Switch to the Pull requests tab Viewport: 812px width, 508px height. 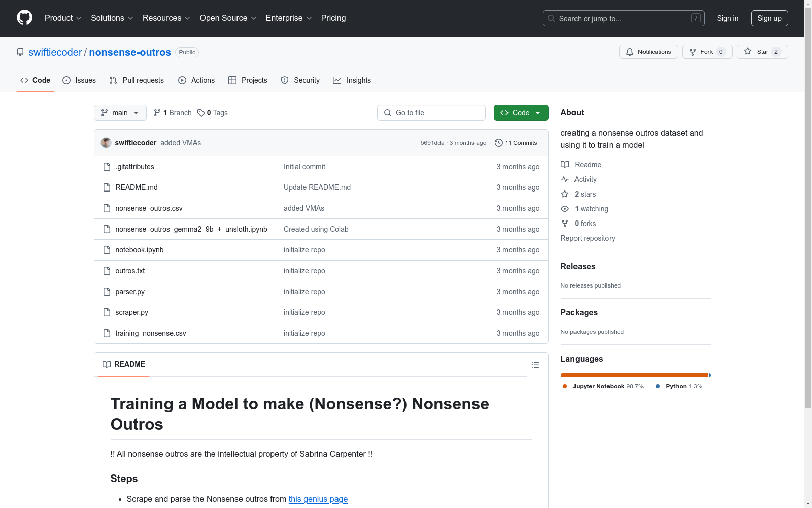[x=137, y=80]
